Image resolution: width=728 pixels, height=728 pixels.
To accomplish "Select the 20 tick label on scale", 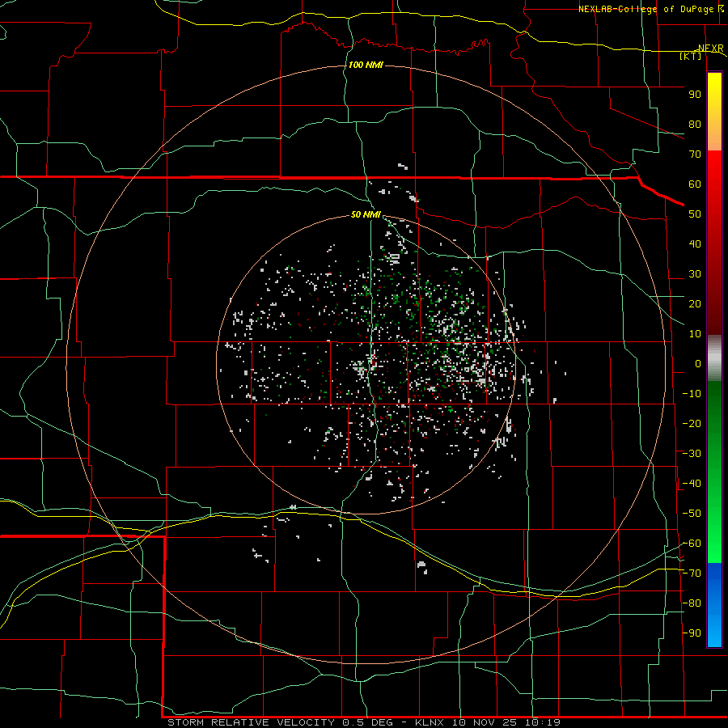I will pos(695,303).
